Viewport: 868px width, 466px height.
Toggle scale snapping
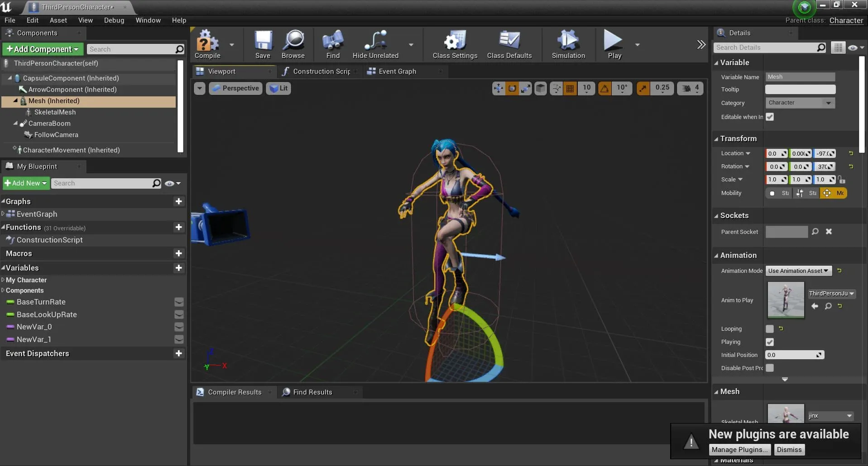(643, 88)
